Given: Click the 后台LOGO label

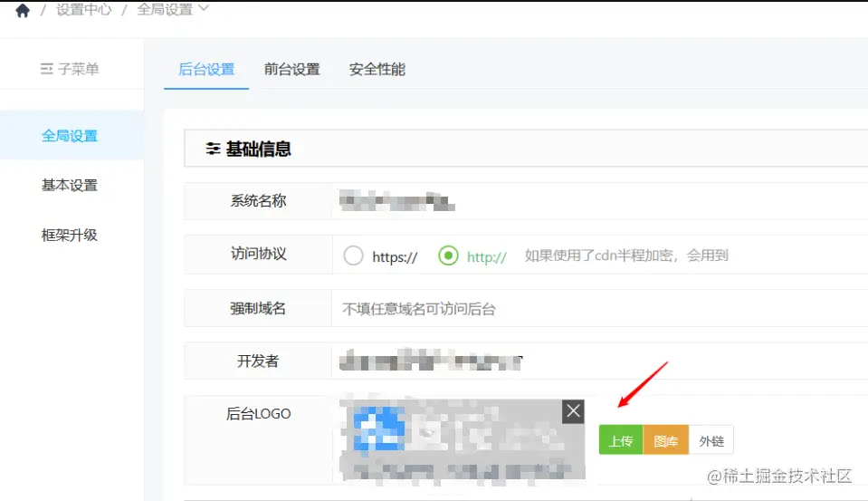Looking at the screenshot, I should 259,414.
